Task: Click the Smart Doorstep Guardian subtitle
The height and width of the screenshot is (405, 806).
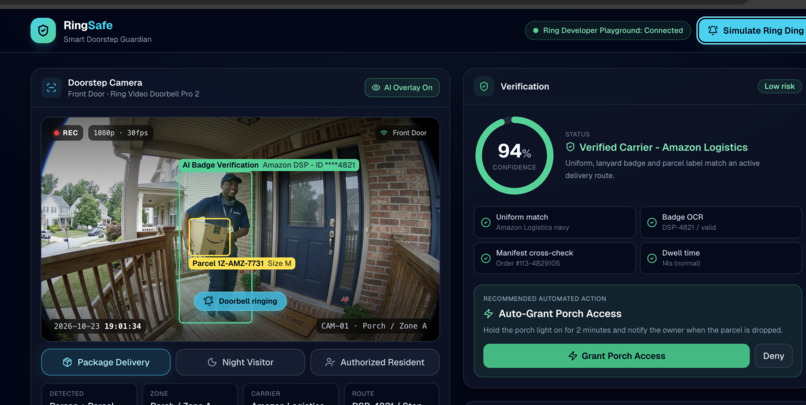Action: [107, 39]
